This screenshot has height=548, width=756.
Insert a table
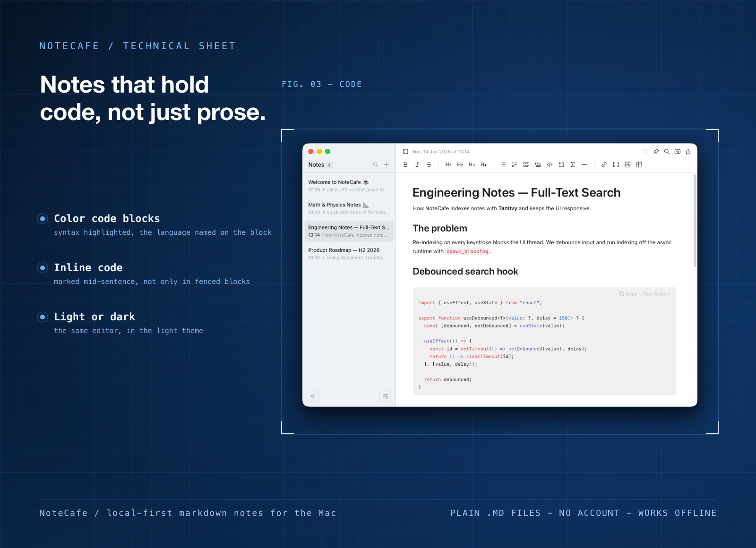point(639,165)
